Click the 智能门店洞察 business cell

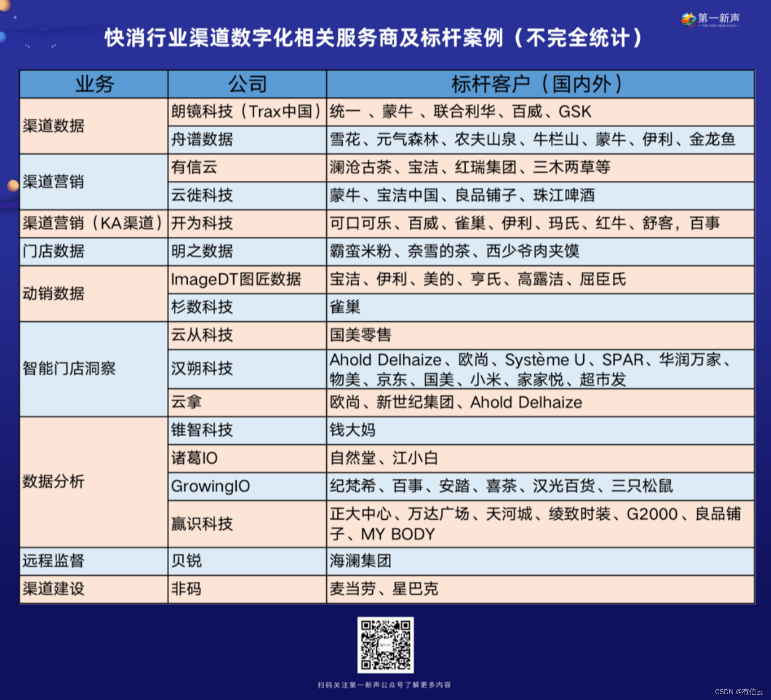point(94,368)
